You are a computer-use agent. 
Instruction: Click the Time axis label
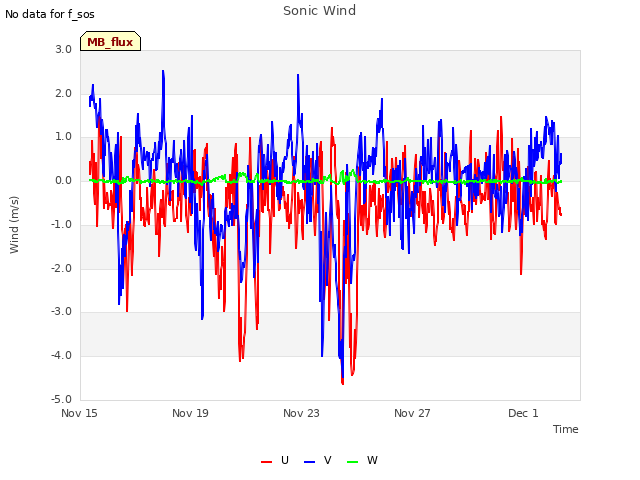(566, 429)
